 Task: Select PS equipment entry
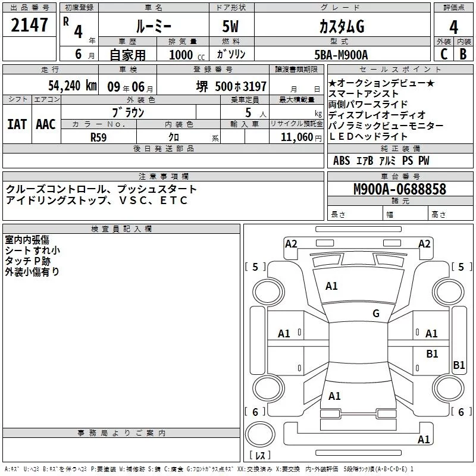(408, 161)
